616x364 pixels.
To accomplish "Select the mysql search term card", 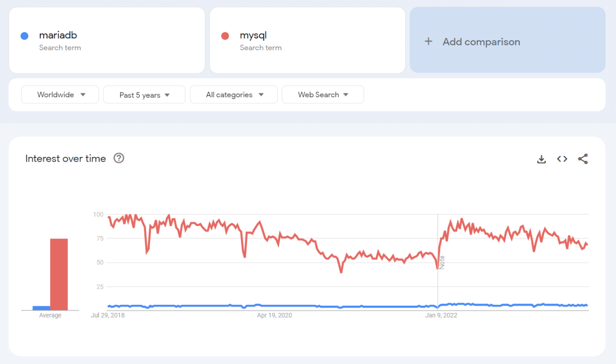I will (x=308, y=40).
